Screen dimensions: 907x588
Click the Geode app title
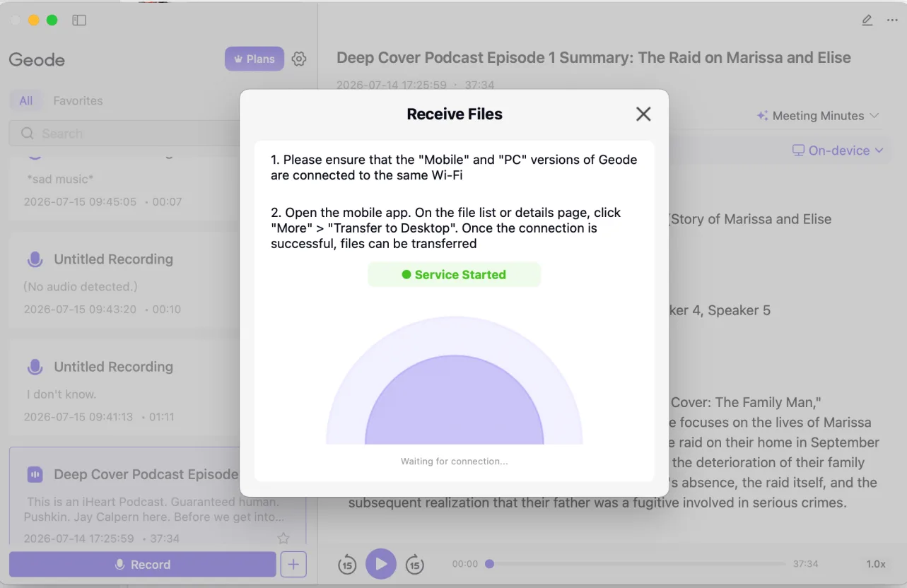[x=37, y=60]
